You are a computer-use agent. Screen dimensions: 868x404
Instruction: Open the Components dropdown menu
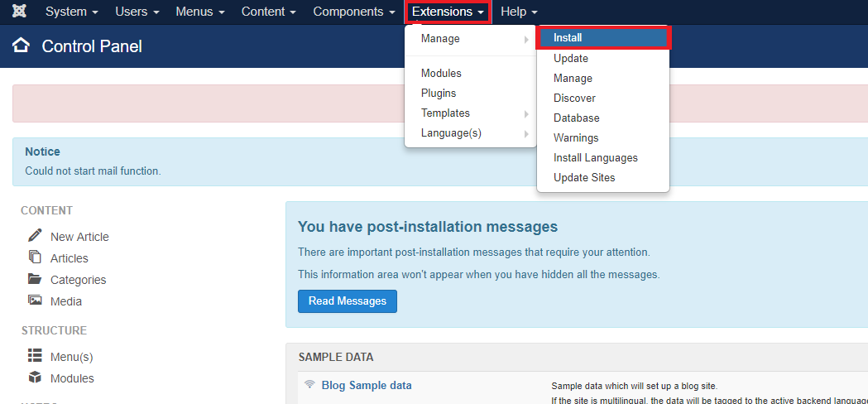[354, 12]
